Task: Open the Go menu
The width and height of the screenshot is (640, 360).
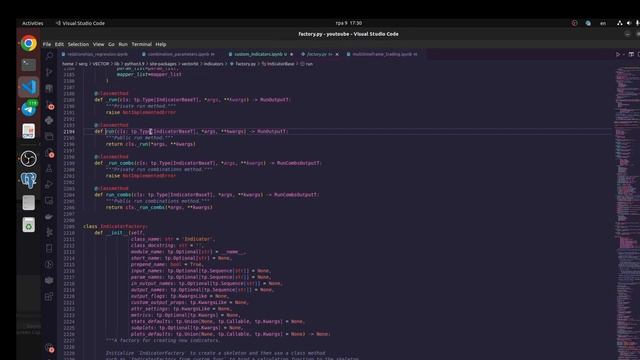Action: coord(111,44)
